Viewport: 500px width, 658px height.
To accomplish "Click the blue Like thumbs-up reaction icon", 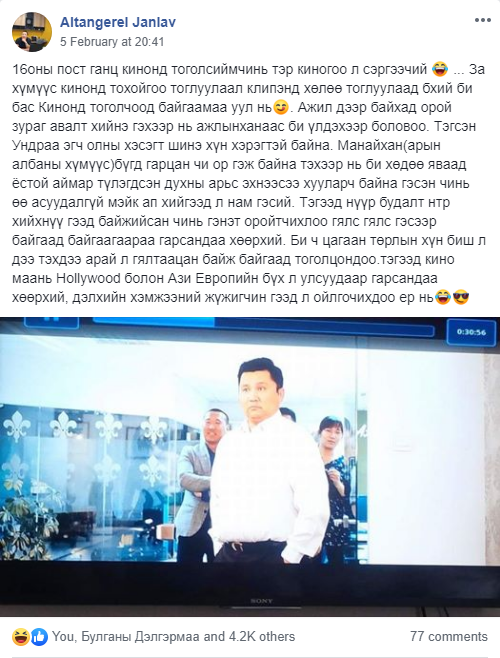I will tap(39, 637).
